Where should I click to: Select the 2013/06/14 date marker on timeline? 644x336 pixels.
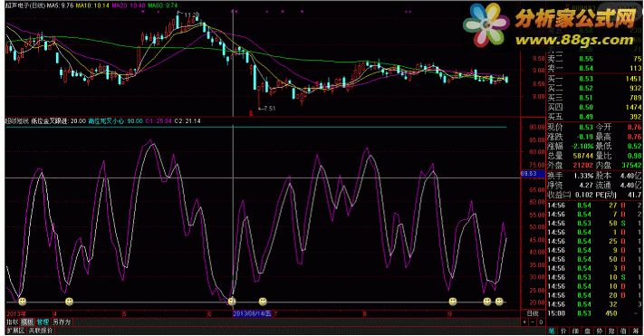(x=252, y=314)
